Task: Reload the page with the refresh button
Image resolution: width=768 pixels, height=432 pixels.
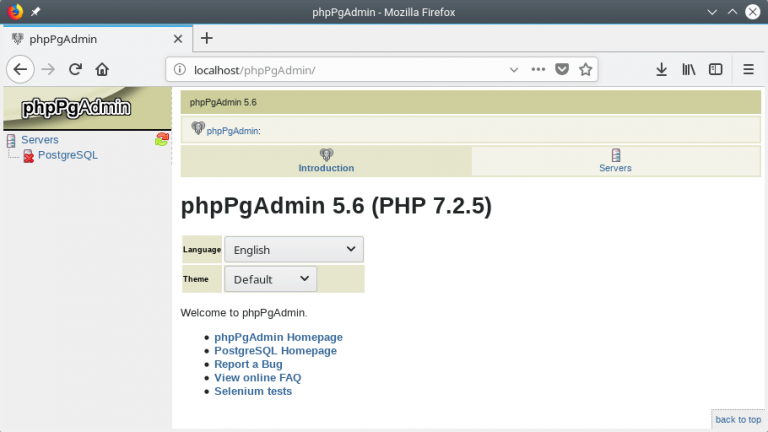Action: coord(75,70)
